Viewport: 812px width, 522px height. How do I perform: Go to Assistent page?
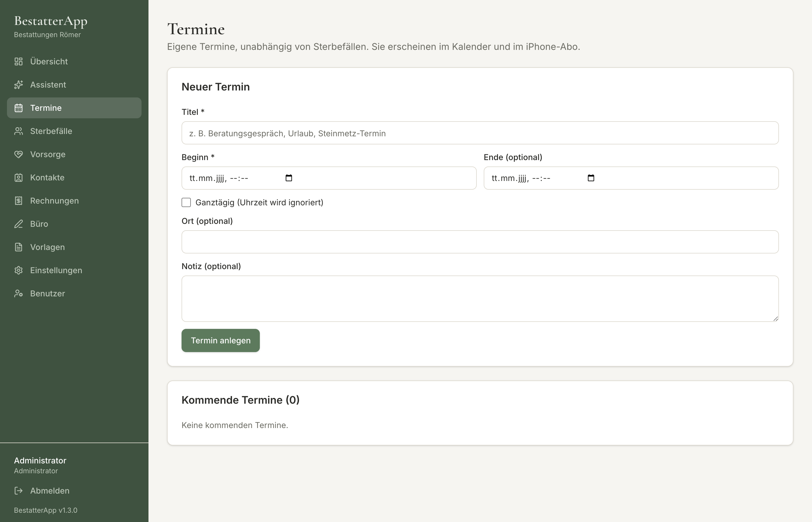pyautogui.click(x=74, y=85)
